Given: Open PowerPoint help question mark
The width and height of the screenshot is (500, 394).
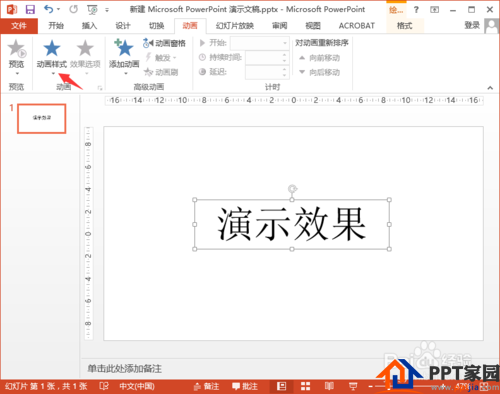Looking at the screenshot, I should tap(416, 10).
